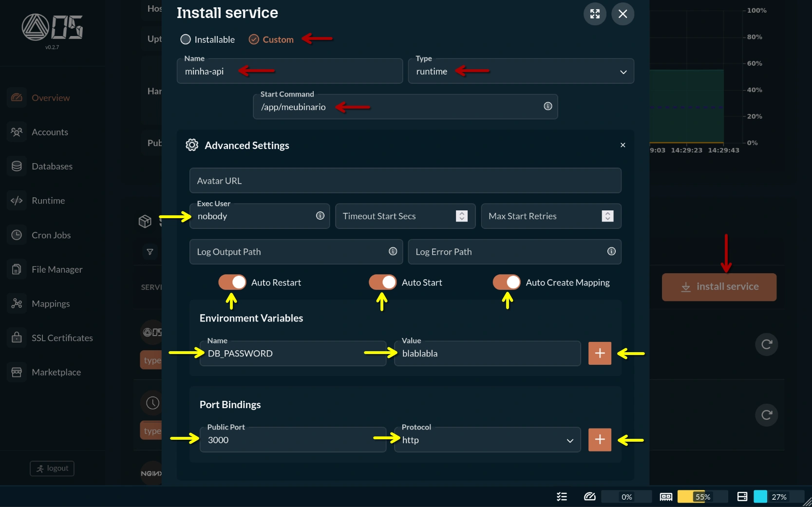This screenshot has height=507, width=812.
Task: Disable the Auto Restart toggle
Action: point(232,282)
